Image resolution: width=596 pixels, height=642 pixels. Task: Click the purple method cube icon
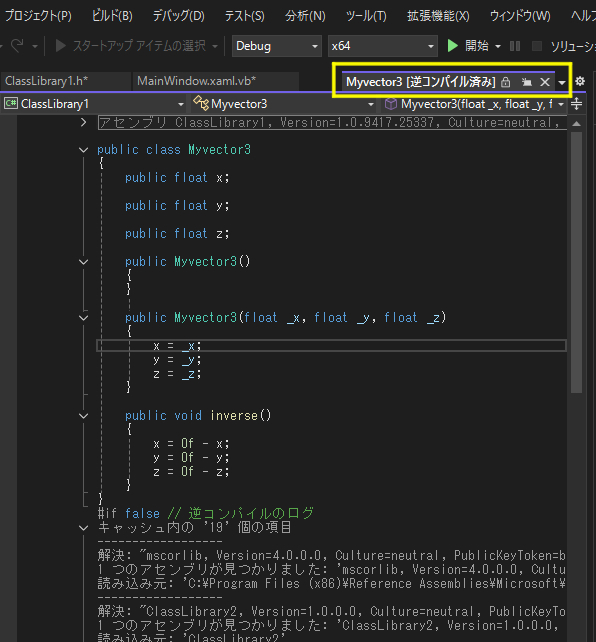tap(391, 104)
